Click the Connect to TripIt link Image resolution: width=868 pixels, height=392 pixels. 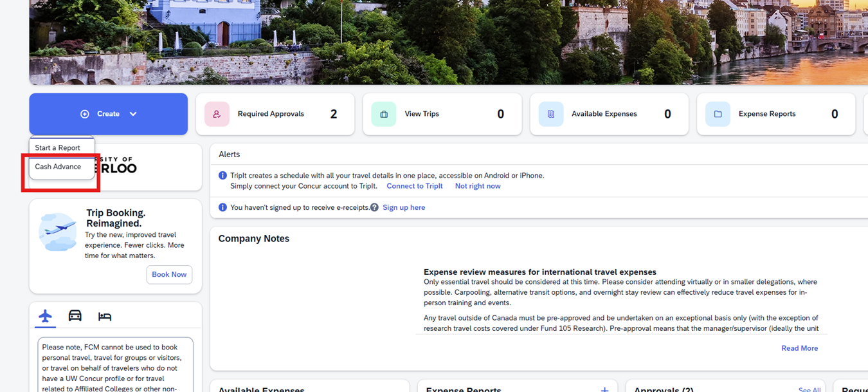click(414, 186)
